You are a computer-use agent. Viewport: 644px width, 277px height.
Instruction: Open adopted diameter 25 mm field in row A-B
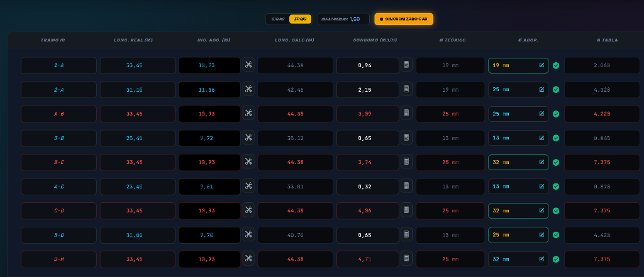(518, 114)
